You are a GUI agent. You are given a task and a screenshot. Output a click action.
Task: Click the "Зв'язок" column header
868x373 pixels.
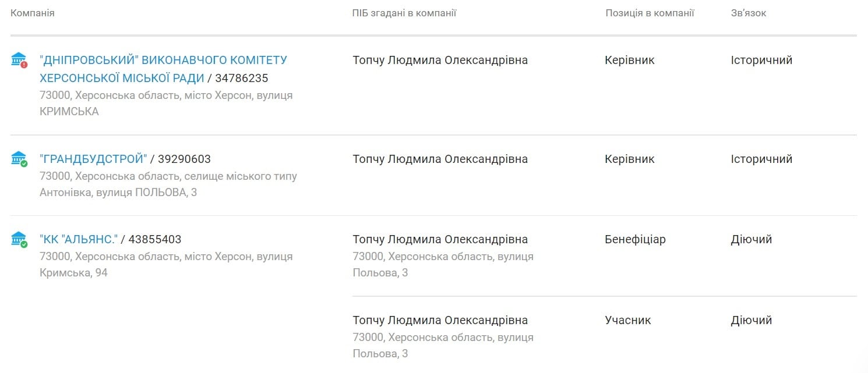[749, 13]
